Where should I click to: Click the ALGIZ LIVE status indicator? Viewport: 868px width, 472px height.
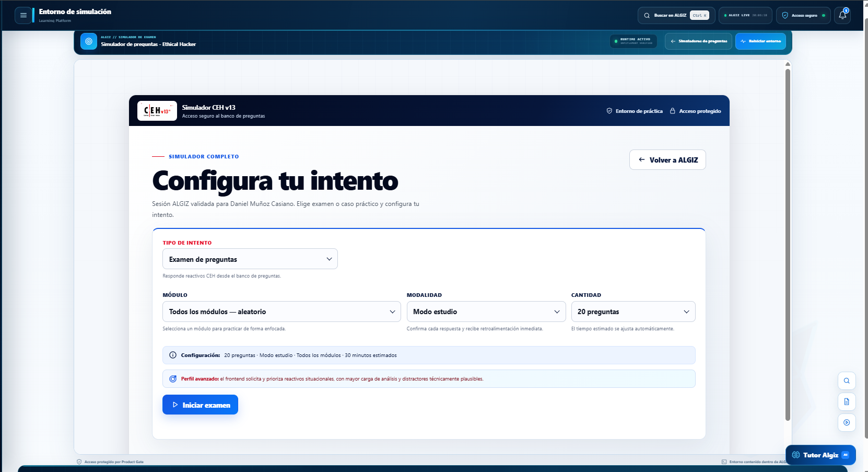point(745,15)
